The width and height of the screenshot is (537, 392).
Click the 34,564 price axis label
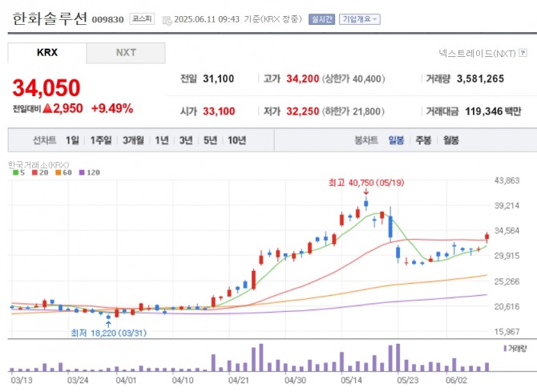[507, 231]
